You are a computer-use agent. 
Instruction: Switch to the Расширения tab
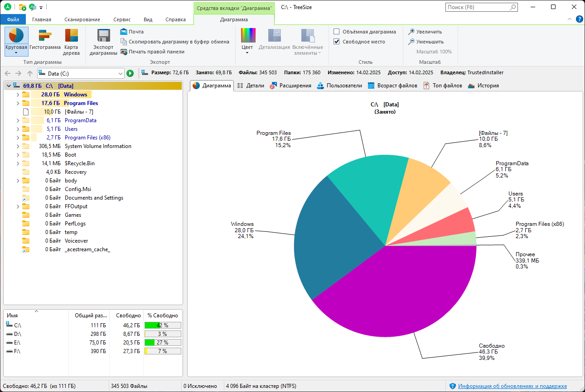290,86
